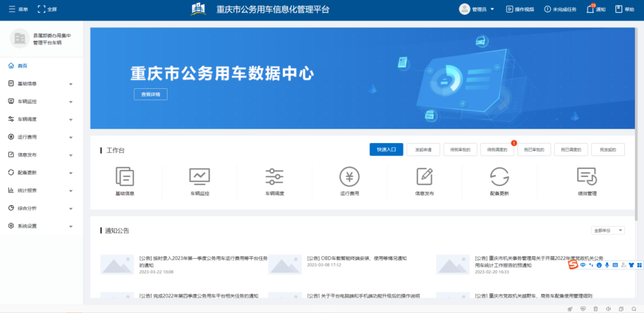The height and width of the screenshot is (313, 644).
Task: Toggle browser mute speaker icon
Action: [608, 309]
